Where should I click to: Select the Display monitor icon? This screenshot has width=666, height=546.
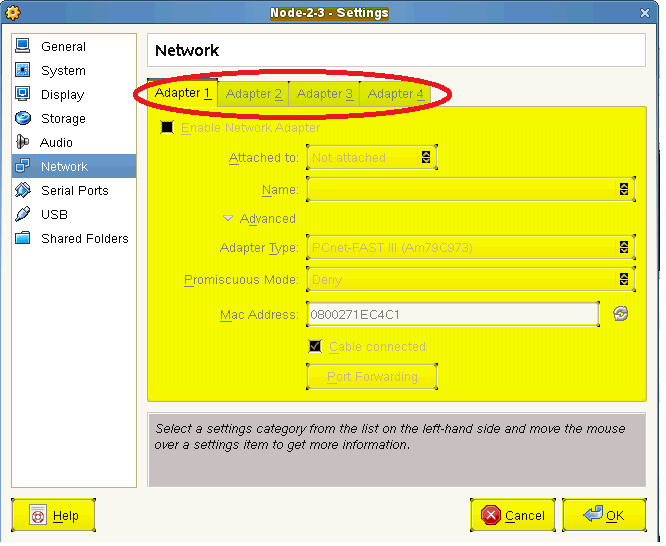(22, 95)
